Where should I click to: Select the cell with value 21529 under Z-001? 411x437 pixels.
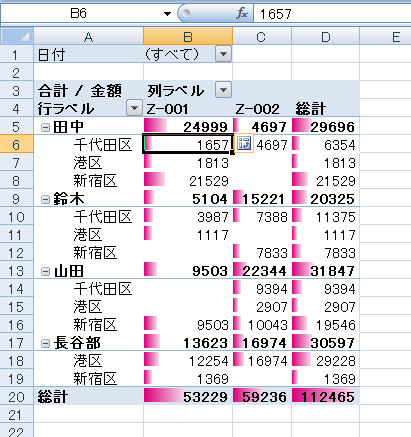[188, 181]
